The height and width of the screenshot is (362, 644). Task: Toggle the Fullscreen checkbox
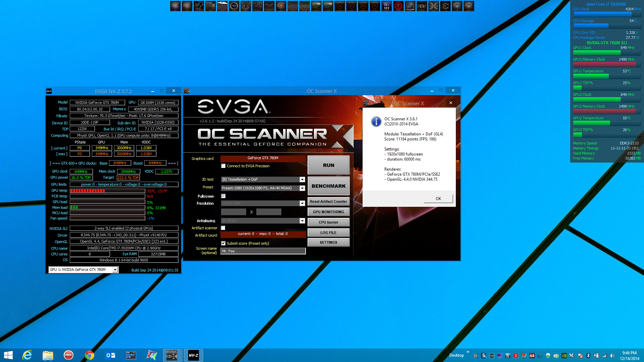[223, 196]
